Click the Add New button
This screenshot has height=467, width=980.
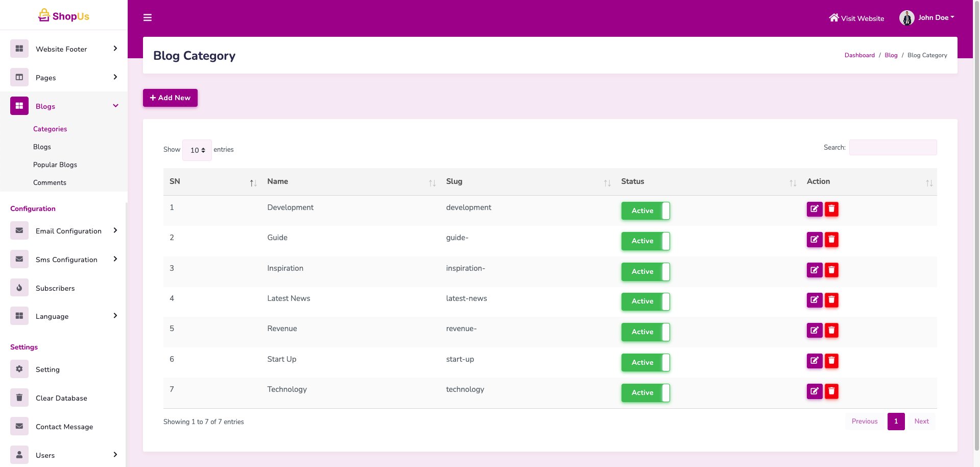point(170,98)
